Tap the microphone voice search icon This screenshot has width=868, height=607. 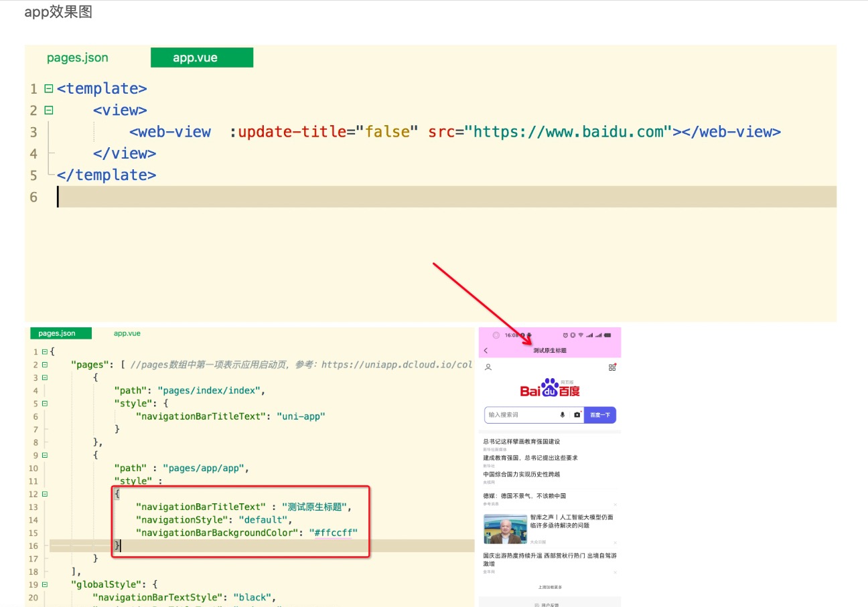pyautogui.click(x=563, y=415)
